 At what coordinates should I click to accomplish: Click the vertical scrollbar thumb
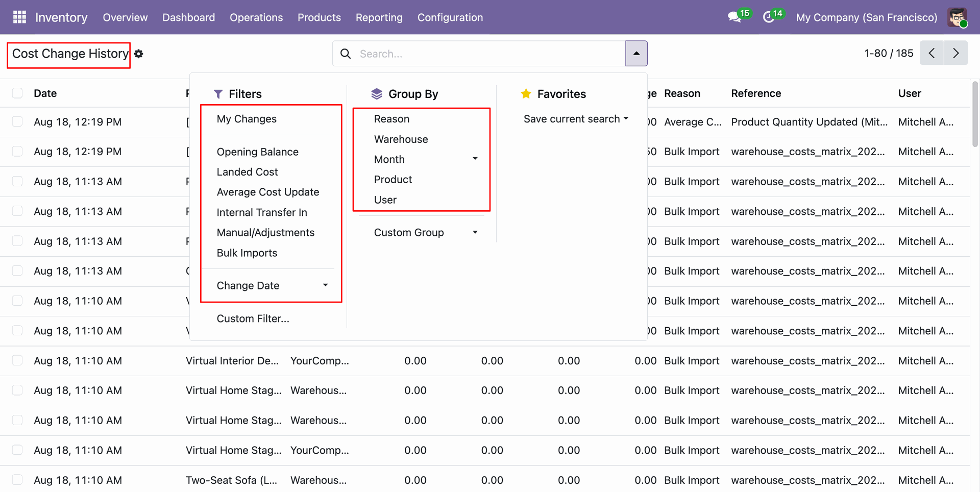975,114
